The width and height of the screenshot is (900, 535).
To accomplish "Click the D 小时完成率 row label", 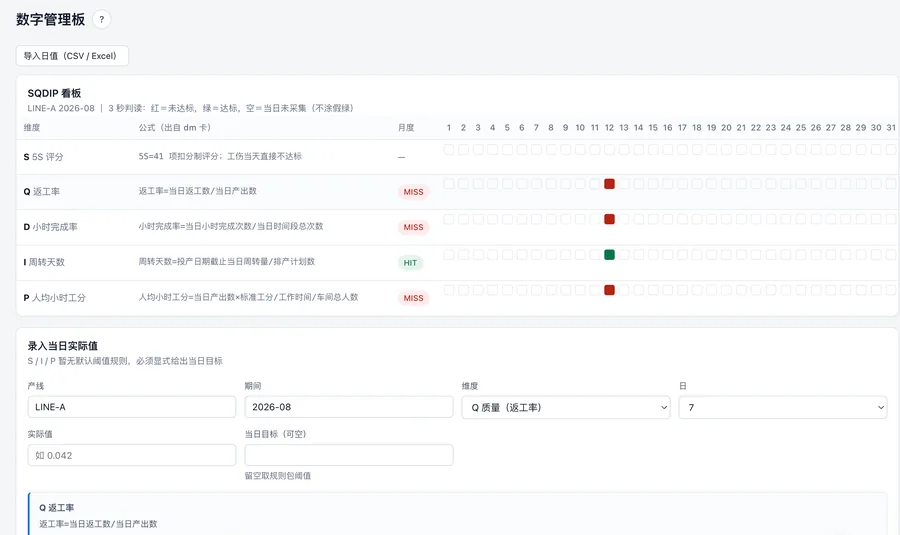I will point(51,227).
